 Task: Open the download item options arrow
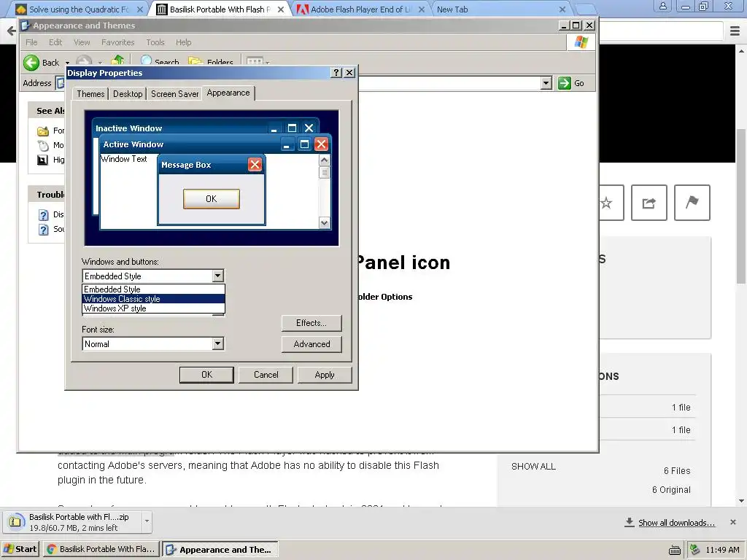click(147, 521)
